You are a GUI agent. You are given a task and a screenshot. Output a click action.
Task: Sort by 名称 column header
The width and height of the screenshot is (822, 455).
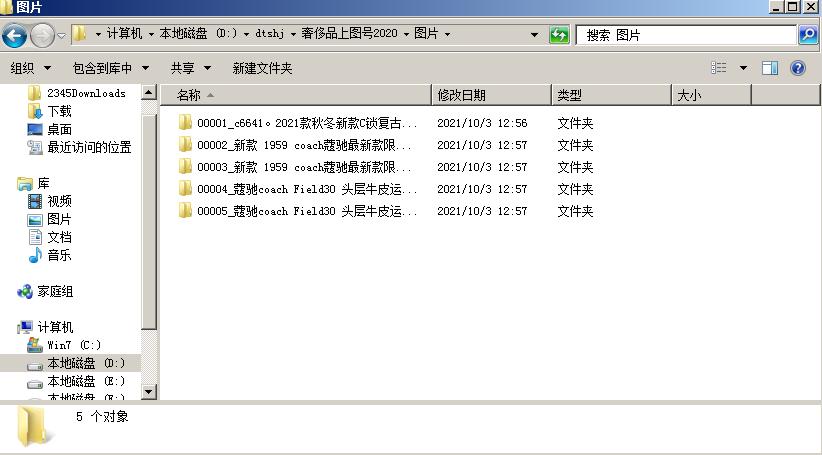click(296, 95)
